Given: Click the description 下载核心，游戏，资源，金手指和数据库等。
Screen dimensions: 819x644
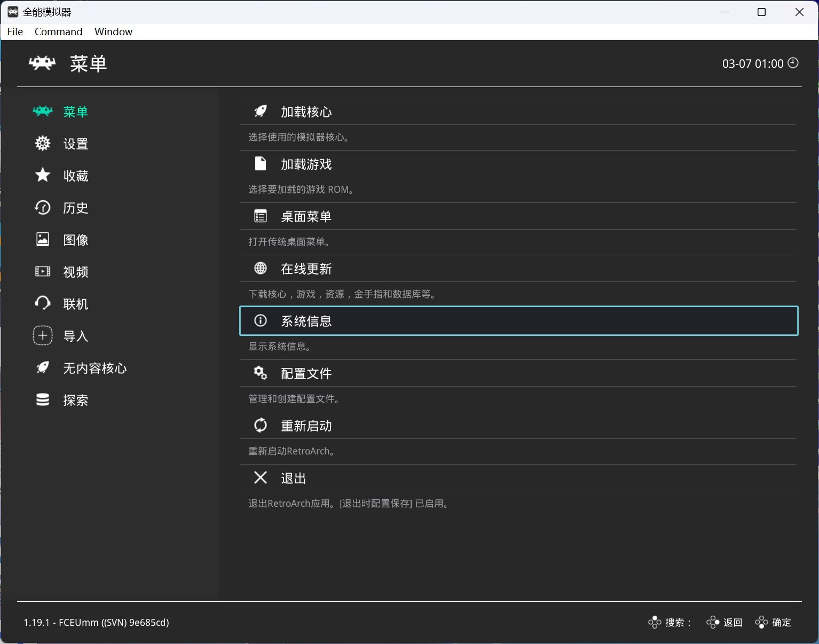Looking at the screenshot, I should click(x=343, y=294).
